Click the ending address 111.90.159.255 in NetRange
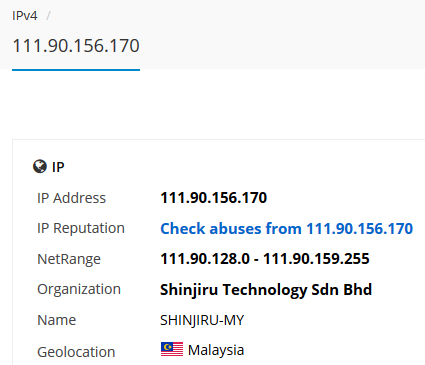 (x=316, y=259)
